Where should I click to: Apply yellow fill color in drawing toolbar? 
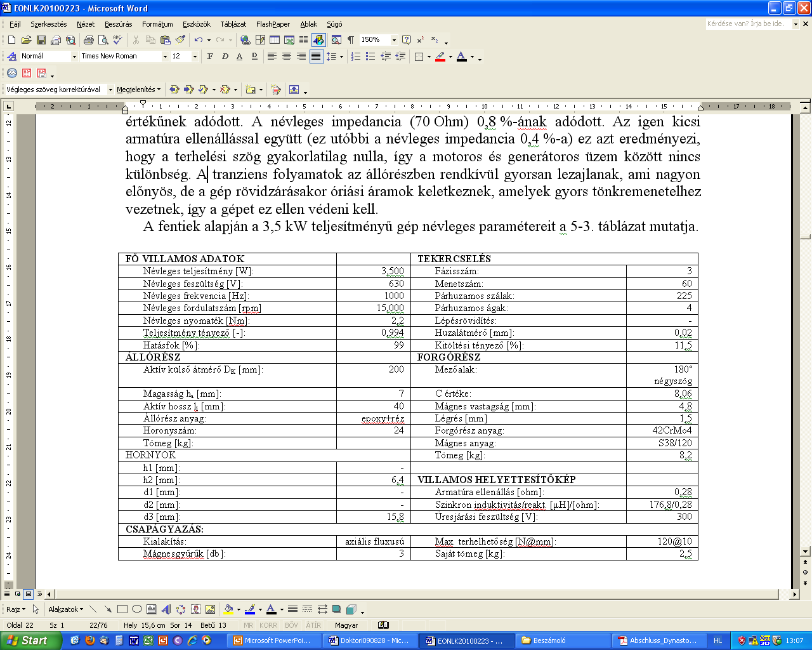click(x=228, y=609)
